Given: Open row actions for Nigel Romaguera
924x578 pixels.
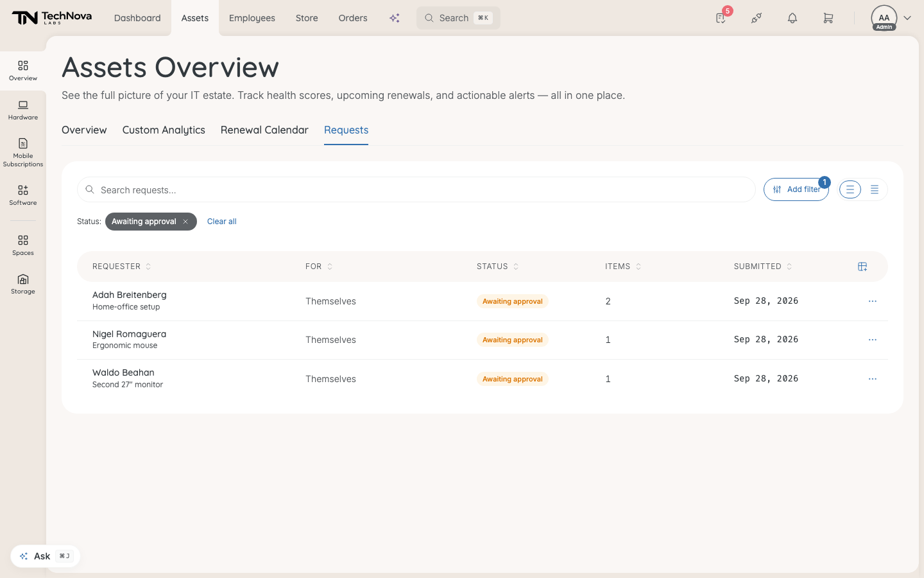Looking at the screenshot, I should coord(873,340).
